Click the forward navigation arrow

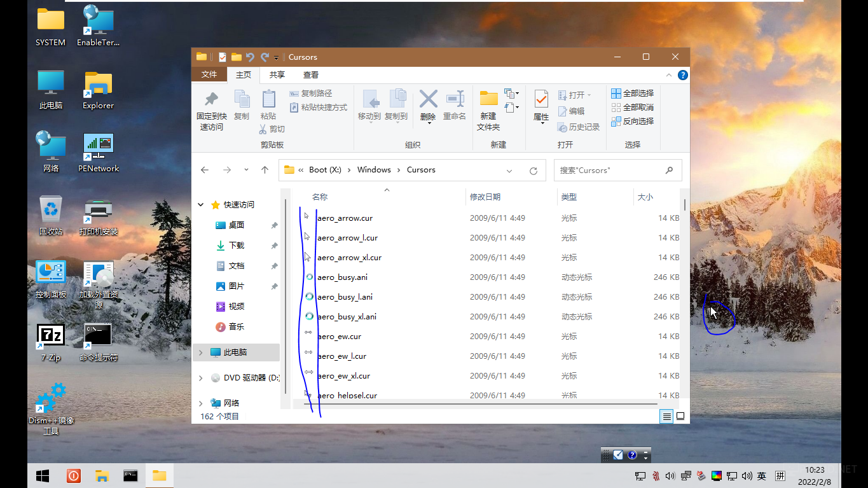point(227,170)
